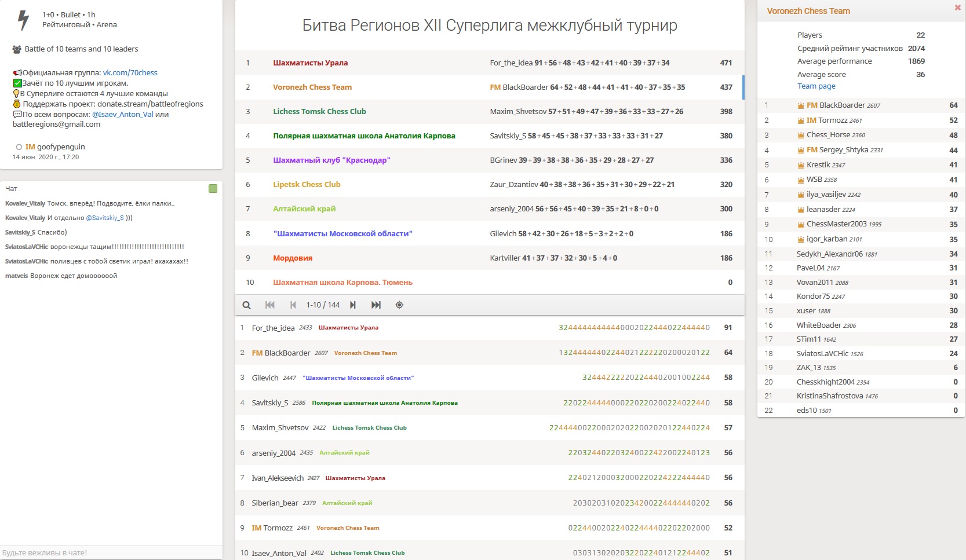Select xuser in team player list
The image size is (966, 560).
[861, 310]
